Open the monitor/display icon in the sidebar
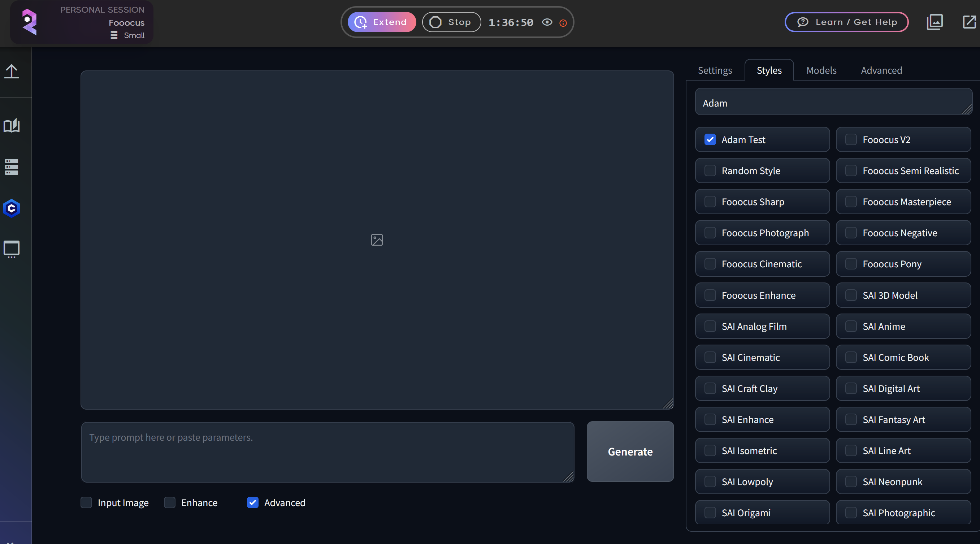980x544 pixels. click(x=11, y=249)
